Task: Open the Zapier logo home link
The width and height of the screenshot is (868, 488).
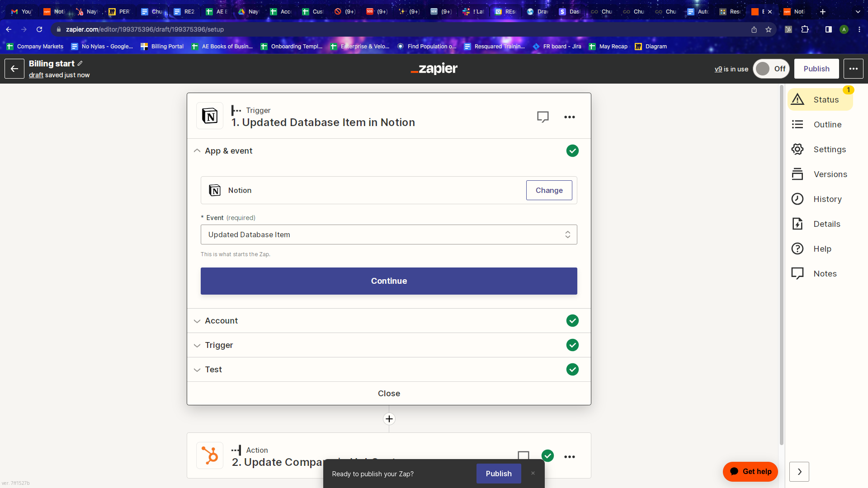Action: point(434,69)
